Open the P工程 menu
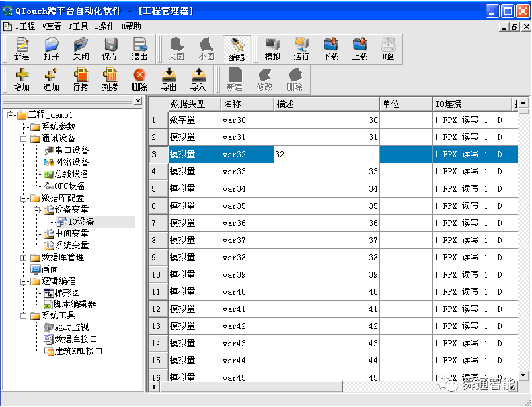Screen dimensions: 532x407 pos(25,26)
